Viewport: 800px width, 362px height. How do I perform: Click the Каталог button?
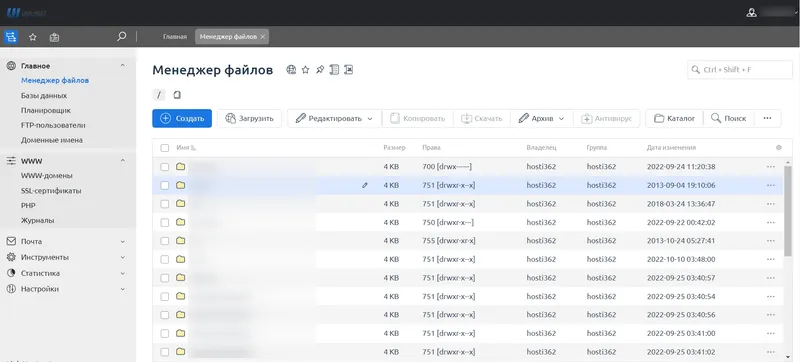point(674,118)
